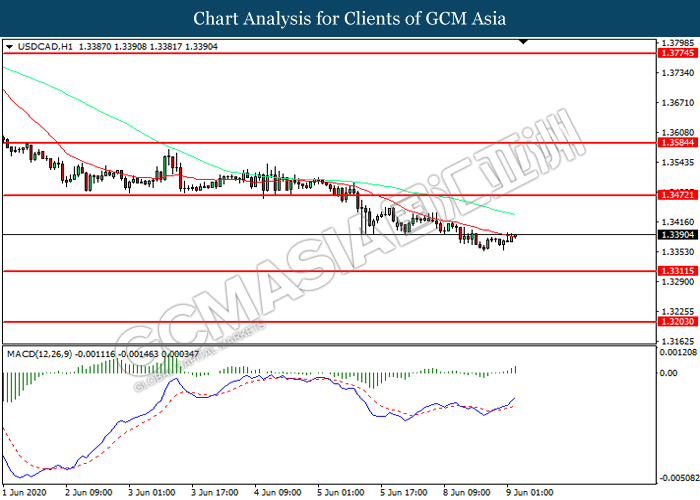
Task: Click the 1.32900 price scale value
Action: (x=678, y=282)
